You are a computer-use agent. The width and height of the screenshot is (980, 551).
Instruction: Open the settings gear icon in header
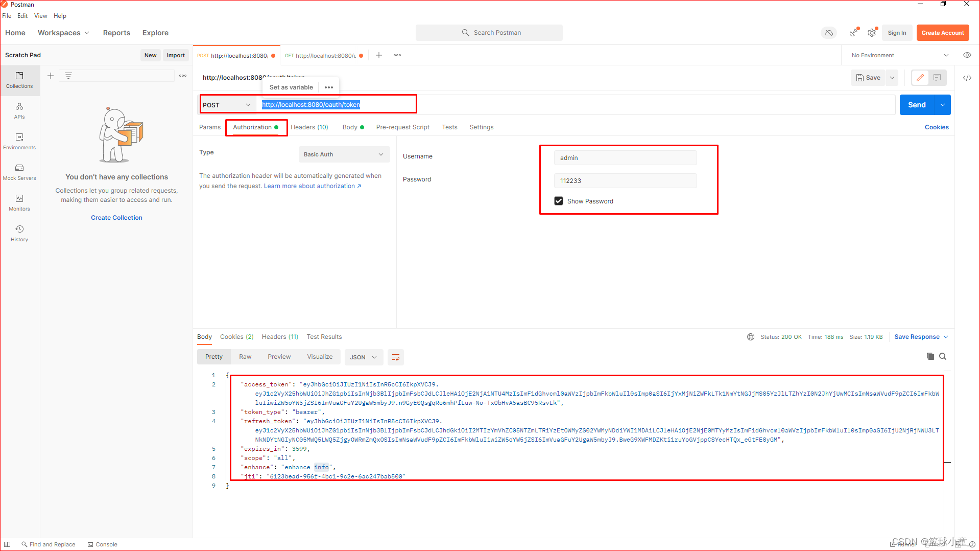click(872, 33)
